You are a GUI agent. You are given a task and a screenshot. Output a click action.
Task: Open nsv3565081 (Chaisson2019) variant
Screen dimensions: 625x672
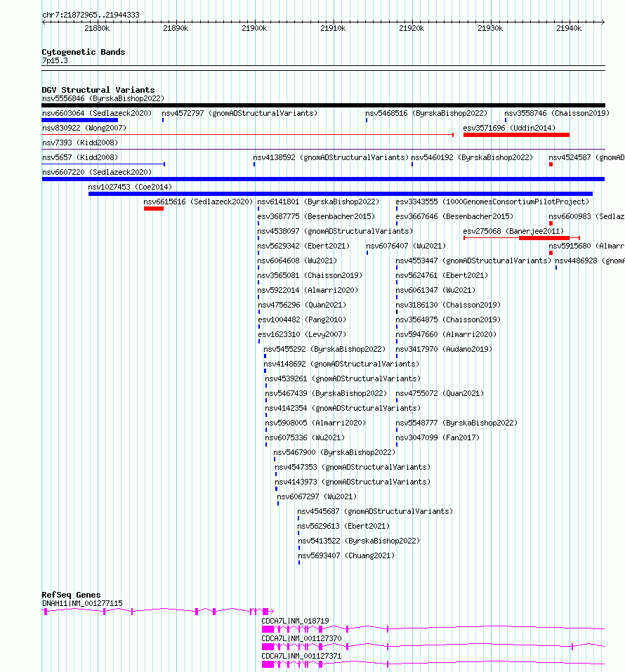tap(310, 275)
